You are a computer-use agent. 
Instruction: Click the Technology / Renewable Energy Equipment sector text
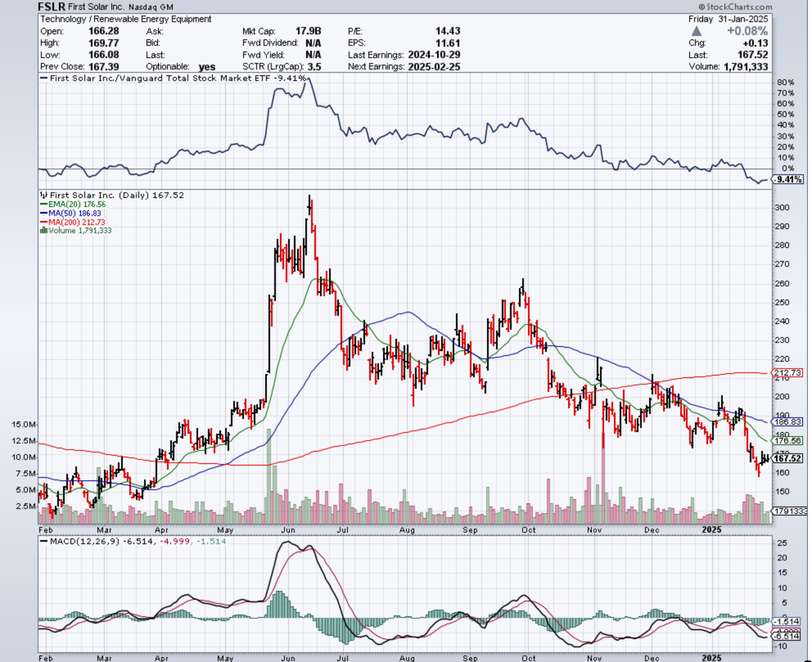click(126, 19)
